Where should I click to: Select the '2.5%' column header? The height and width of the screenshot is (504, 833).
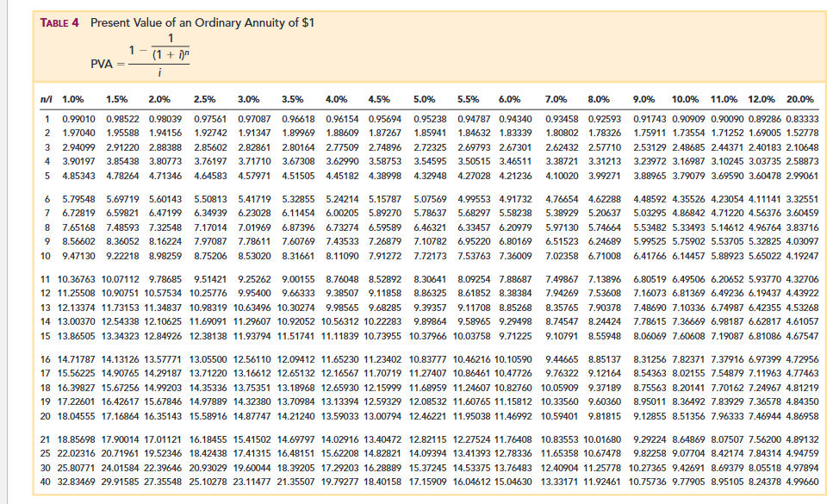(x=204, y=99)
